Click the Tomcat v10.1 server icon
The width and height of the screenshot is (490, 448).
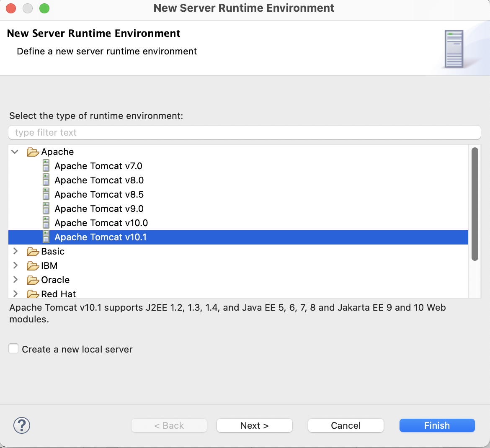tap(46, 237)
